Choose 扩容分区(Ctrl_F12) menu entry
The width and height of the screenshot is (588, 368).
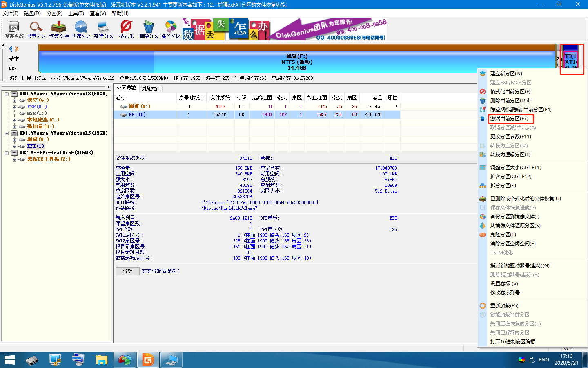coord(511,177)
